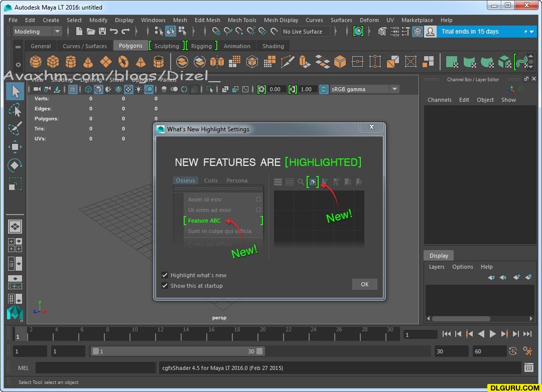Switch to single perspective view layout
This screenshot has height=392, width=542.
(15, 227)
